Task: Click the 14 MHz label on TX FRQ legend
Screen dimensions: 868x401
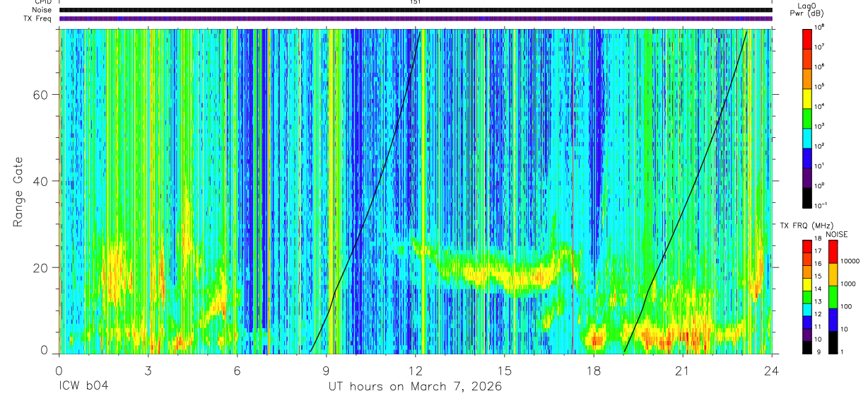Action: (818, 289)
